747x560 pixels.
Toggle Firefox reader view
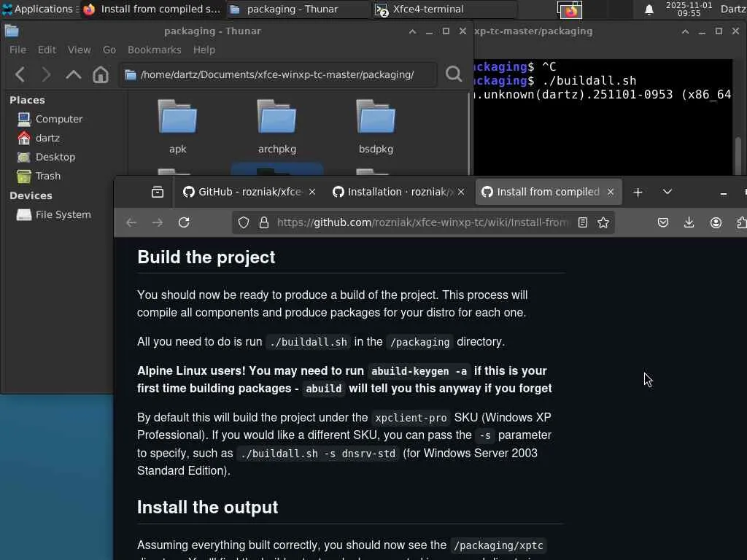[x=582, y=222]
